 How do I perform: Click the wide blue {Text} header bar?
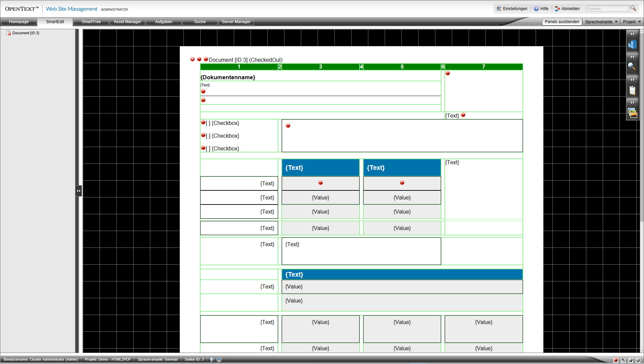tap(402, 274)
